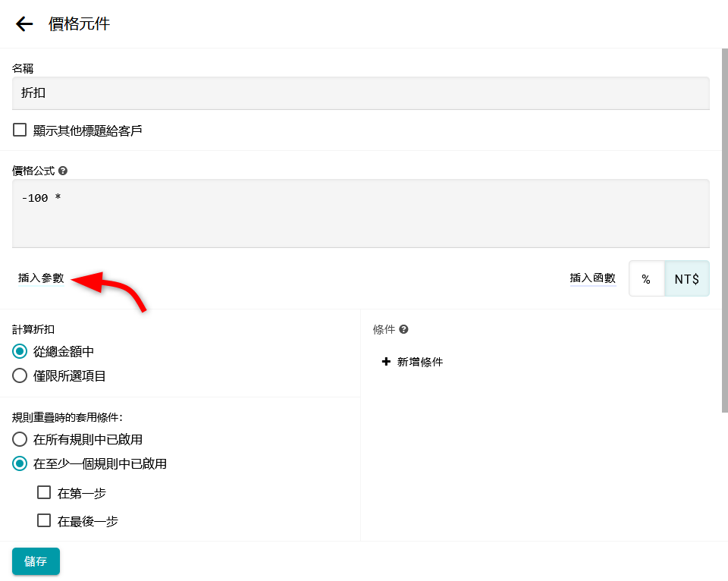The width and height of the screenshot is (728, 581).
Task: Click the 新增條件 add condition link
Action: (x=419, y=362)
